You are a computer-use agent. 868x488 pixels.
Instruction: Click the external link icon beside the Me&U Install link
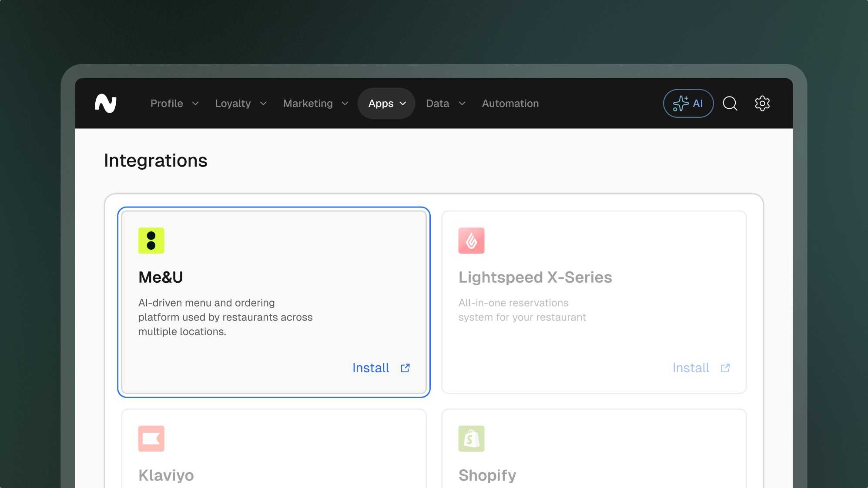pyautogui.click(x=405, y=368)
